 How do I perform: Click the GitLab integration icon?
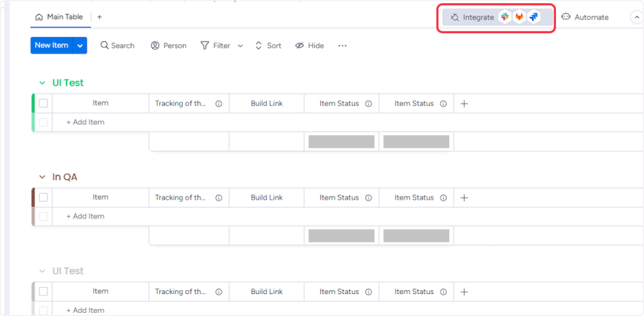(519, 18)
